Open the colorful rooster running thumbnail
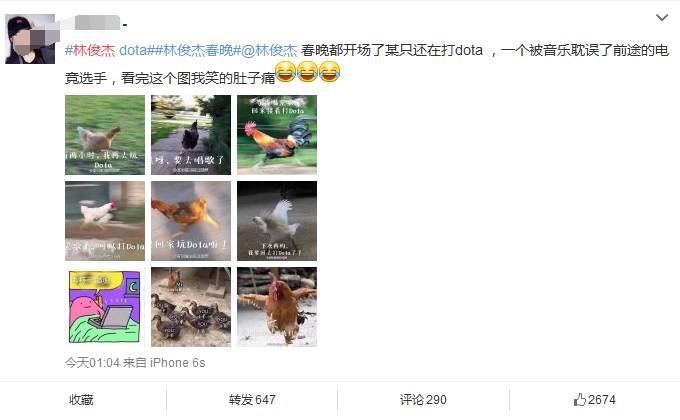This screenshot has height=420, width=680. click(277, 135)
